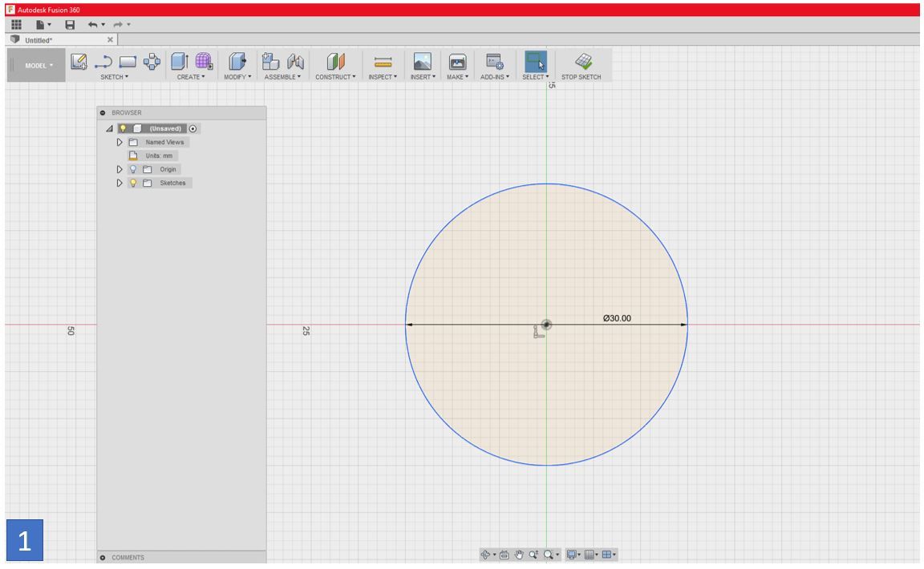The height and width of the screenshot is (569, 924).
Task: Click the Look At navigation icon
Action: 505,555
